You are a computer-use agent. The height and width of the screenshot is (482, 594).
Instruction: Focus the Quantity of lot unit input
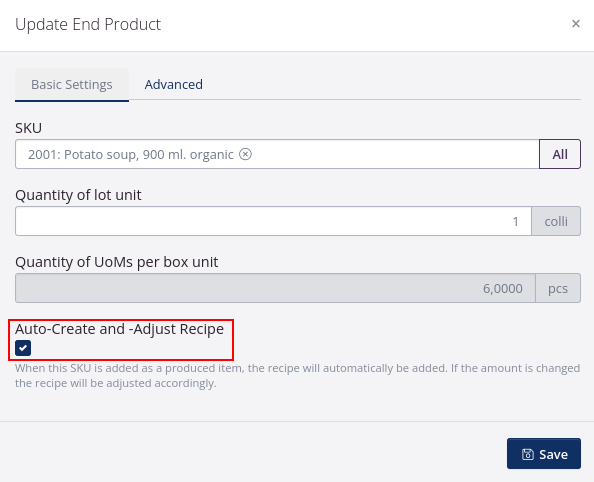pos(273,221)
